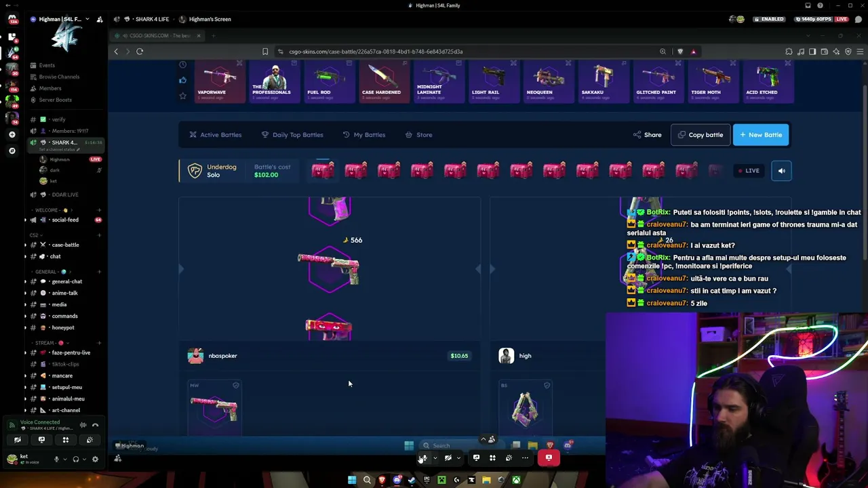Image resolution: width=868 pixels, height=488 pixels.
Task: Expand the Highman S4L server name dropdown
Action: coord(87,19)
